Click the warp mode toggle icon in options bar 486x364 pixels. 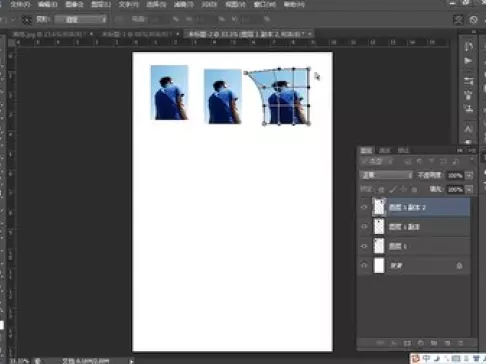(458, 20)
